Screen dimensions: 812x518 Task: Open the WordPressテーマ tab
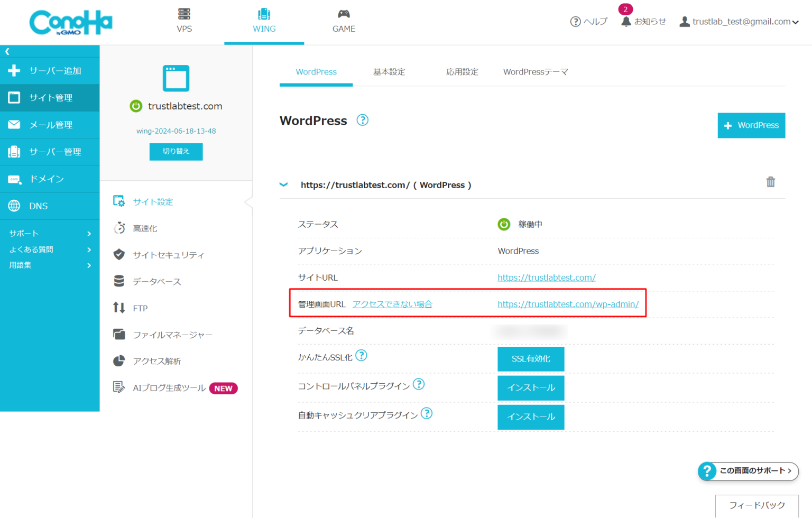pos(536,72)
